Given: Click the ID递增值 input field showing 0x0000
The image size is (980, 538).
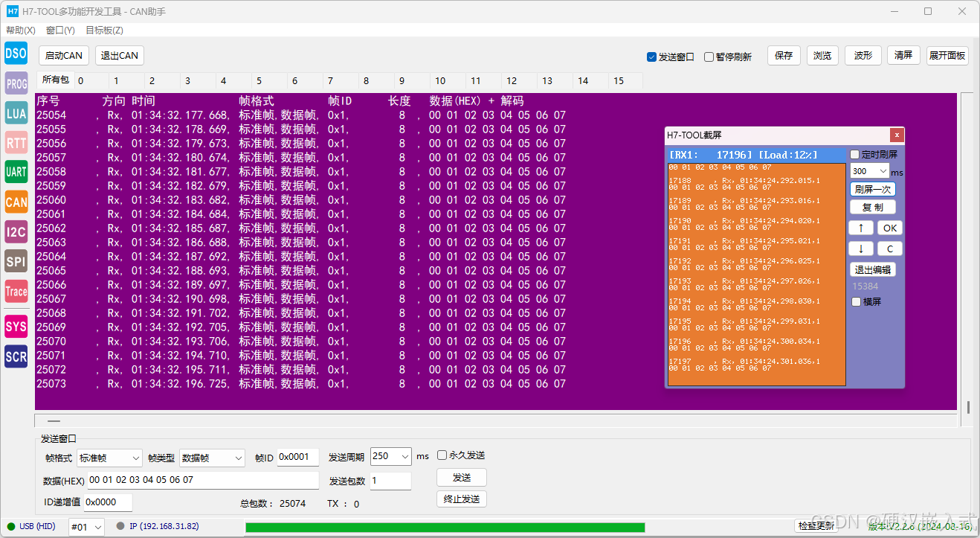Looking at the screenshot, I should (108, 502).
